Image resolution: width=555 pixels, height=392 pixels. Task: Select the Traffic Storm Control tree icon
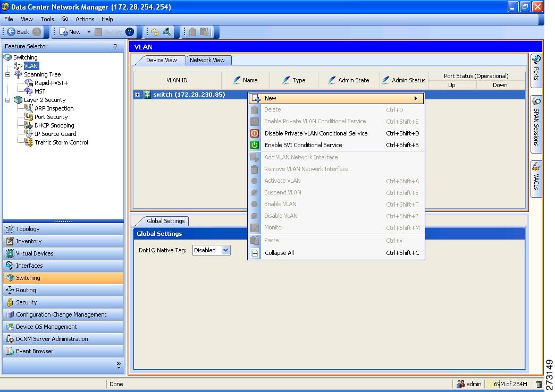tap(29, 142)
